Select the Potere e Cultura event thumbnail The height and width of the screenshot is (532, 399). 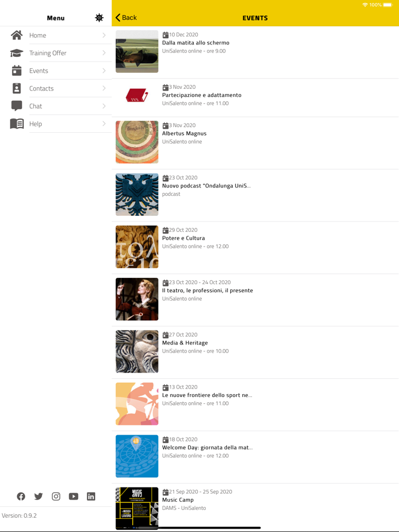click(x=137, y=247)
